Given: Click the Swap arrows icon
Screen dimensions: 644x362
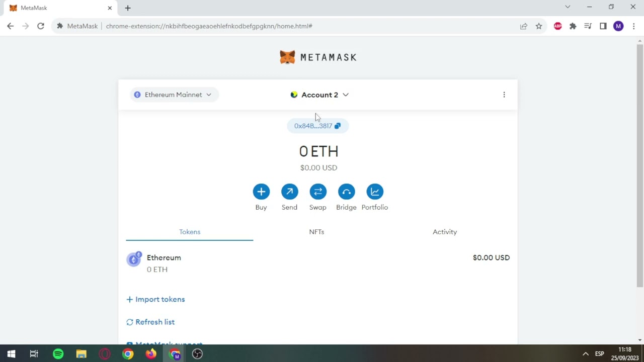Looking at the screenshot, I should [318, 192].
